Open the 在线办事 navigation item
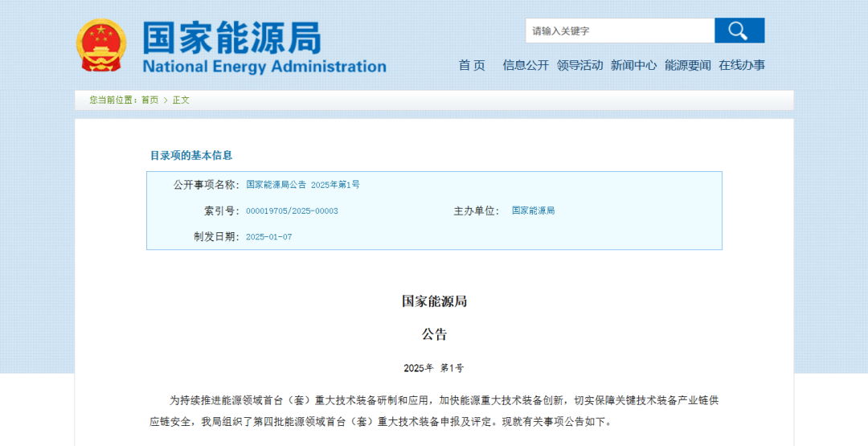The image size is (868, 446). click(x=742, y=65)
